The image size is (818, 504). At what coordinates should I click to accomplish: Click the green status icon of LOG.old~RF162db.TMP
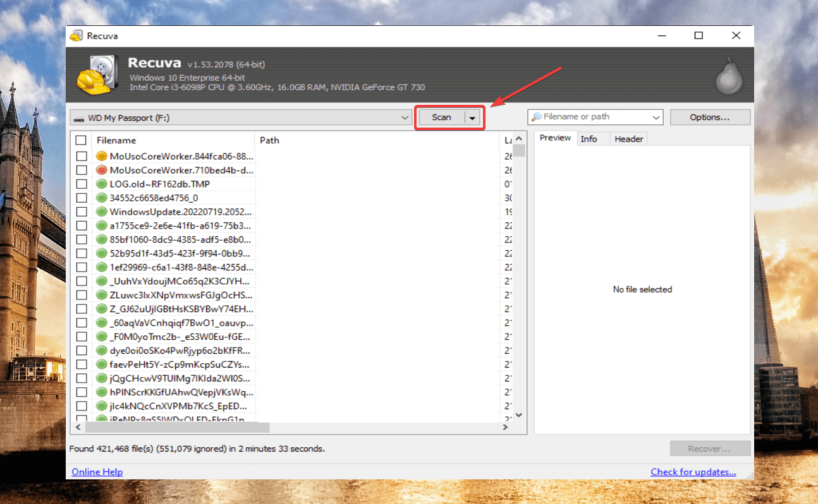(x=101, y=184)
